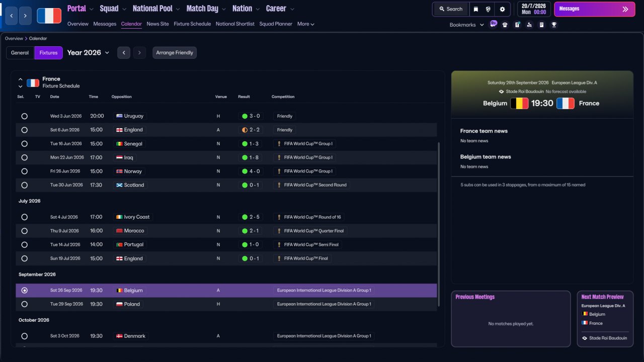Select the Iraq fixture radio button
Image resolution: width=644 pixels, height=362 pixels.
[x=25, y=157]
